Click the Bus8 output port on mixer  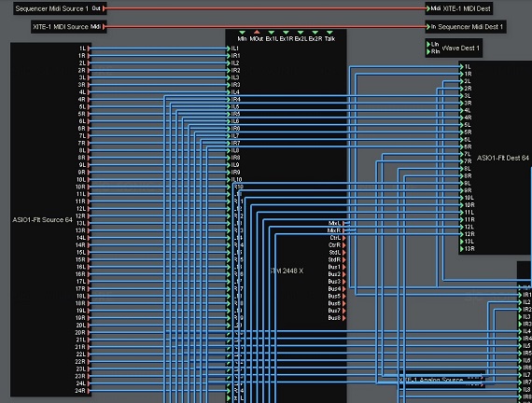click(x=343, y=318)
